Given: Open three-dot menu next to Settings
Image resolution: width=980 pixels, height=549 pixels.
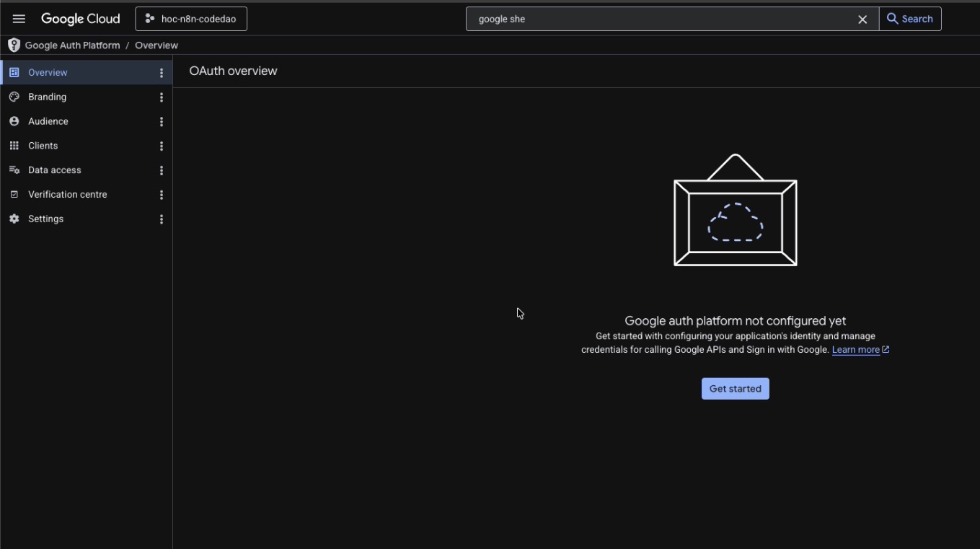Looking at the screenshot, I should pos(162,219).
